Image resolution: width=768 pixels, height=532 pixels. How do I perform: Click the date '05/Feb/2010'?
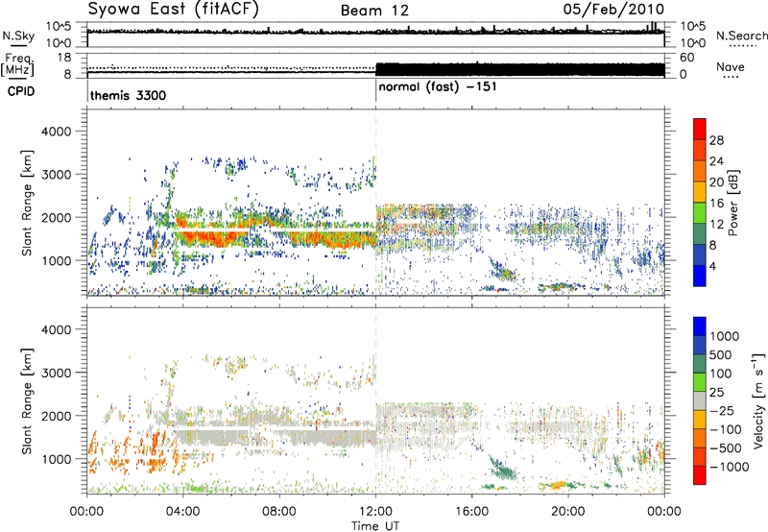click(613, 9)
